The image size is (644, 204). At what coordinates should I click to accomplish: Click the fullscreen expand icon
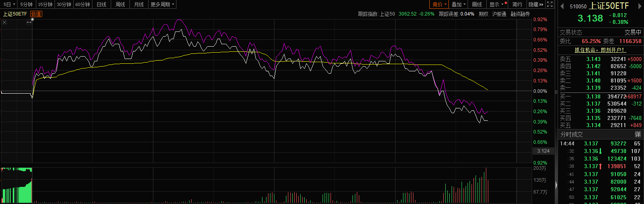tap(550, 4)
